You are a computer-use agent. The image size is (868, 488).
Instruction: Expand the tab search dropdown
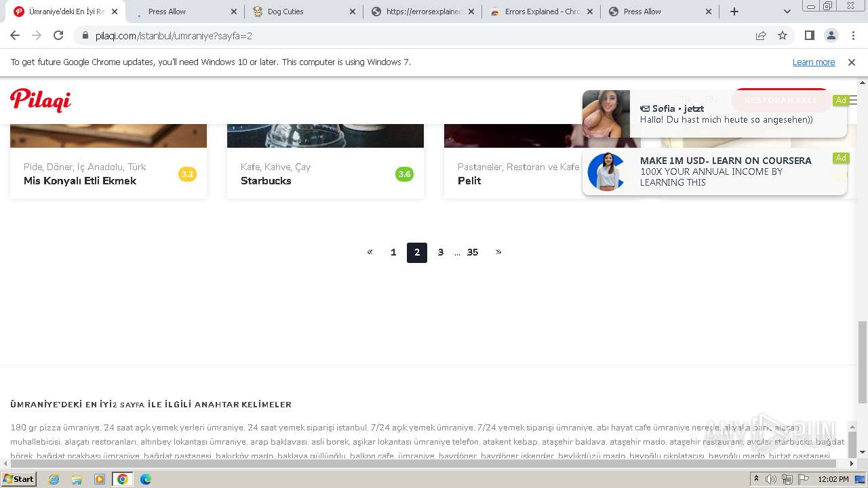787,12
